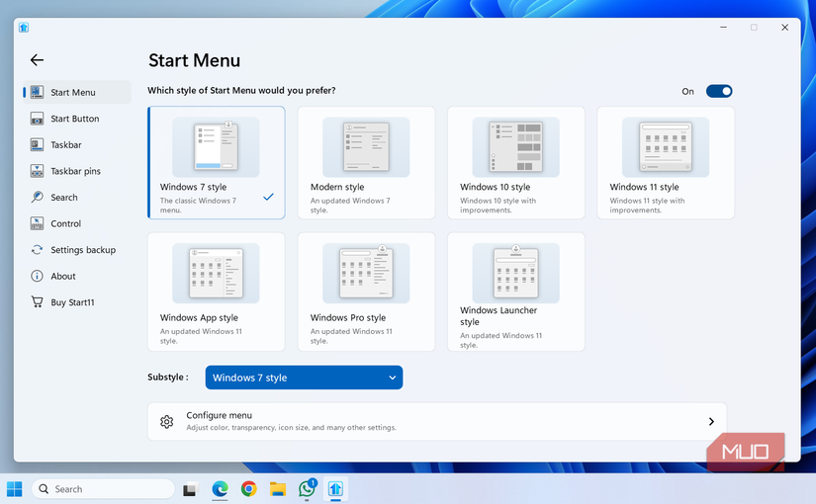Select the Windows 10 style thumbnail
This screenshot has width=816, height=504.
coord(515,147)
